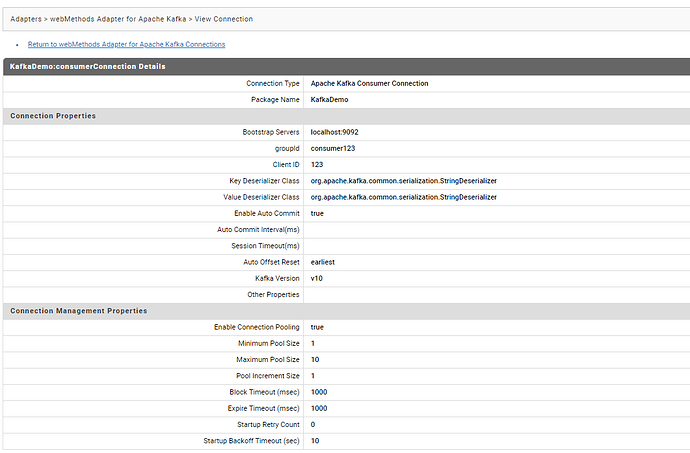Click the Session Timeout(ms) label
690x453 pixels.
tap(265, 246)
